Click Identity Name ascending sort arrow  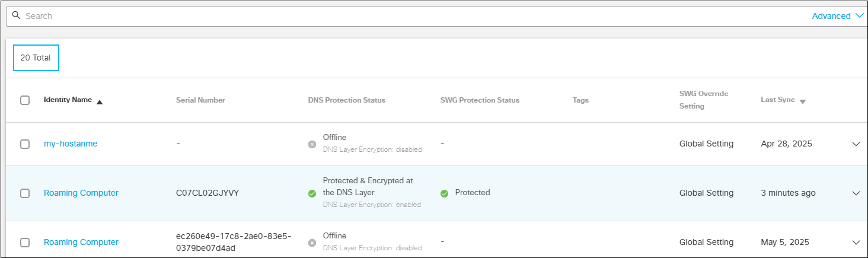point(100,102)
